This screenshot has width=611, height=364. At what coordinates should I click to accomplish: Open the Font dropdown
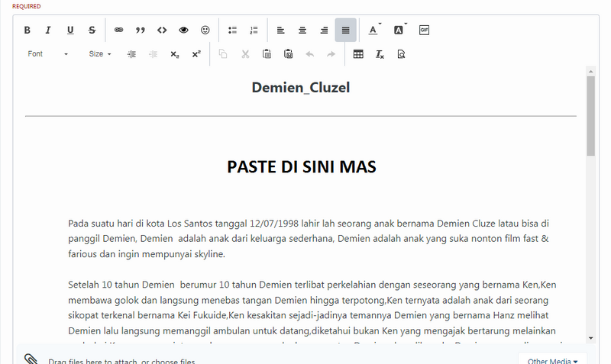tap(47, 54)
